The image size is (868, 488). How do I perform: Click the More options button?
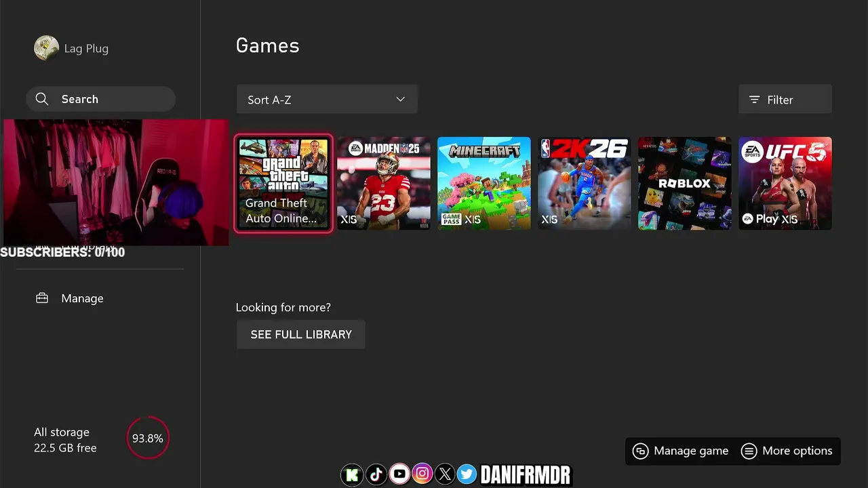787,451
